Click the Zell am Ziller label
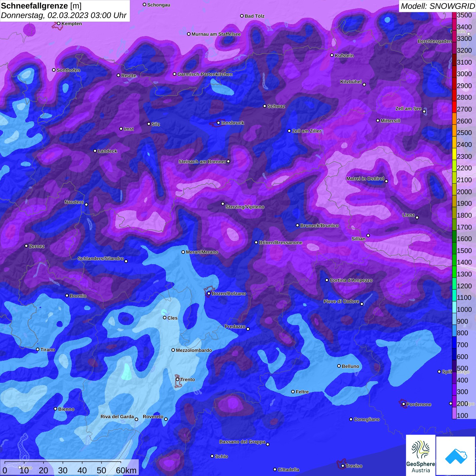 (x=307, y=131)
